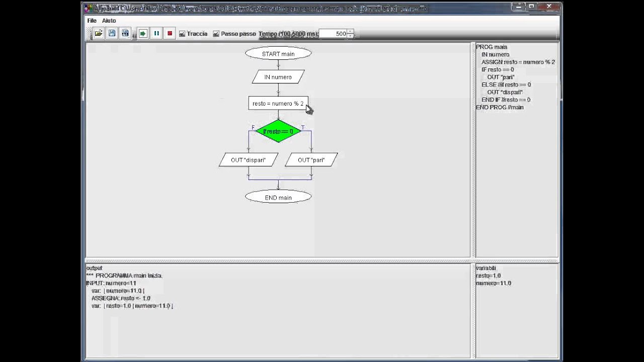This screenshot has width=644, height=362.
Task: Click the Tempo (100-5000 ms) label
Action: point(288,34)
